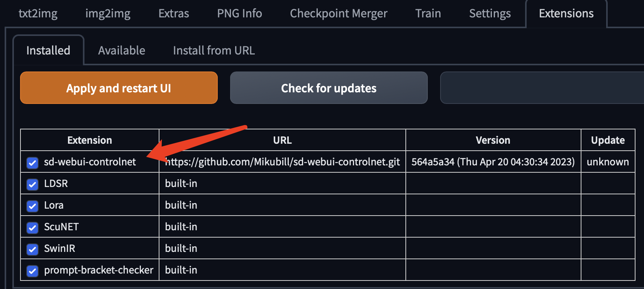The height and width of the screenshot is (289, 644).
Task: Toggle the LDSR extension checkbox
Action: point(32,184)
